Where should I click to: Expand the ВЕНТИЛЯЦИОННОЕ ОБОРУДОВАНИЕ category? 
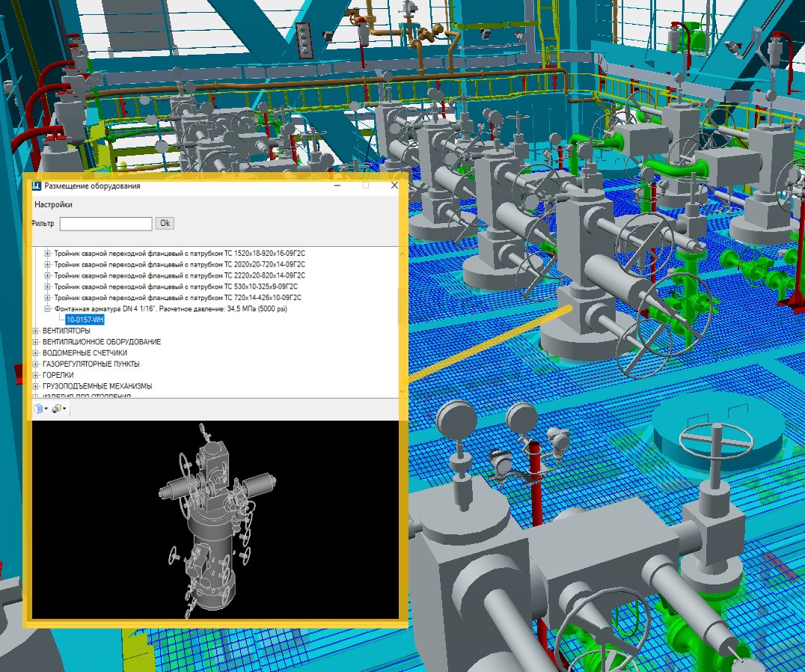[35, 342]
